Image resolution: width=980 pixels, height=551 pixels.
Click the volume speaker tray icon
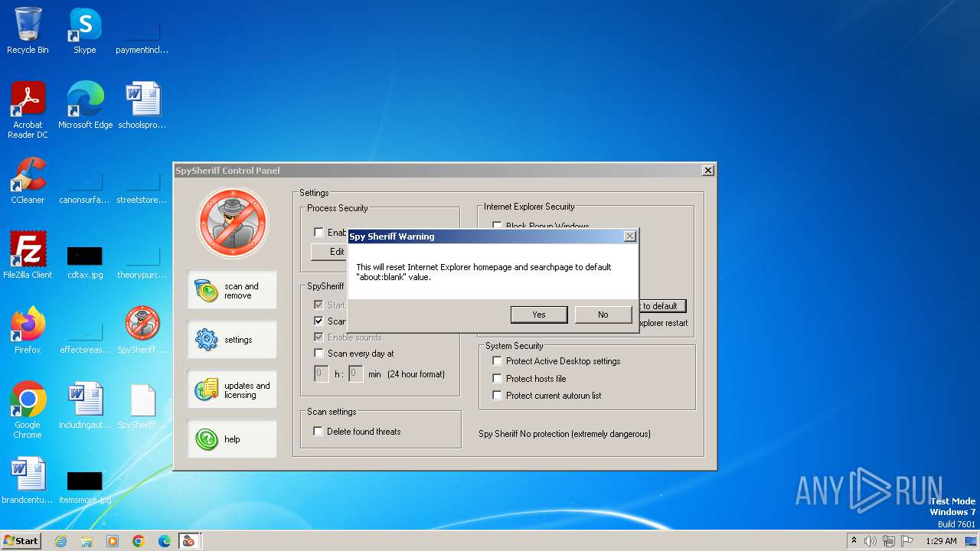(x=871, y=541)
